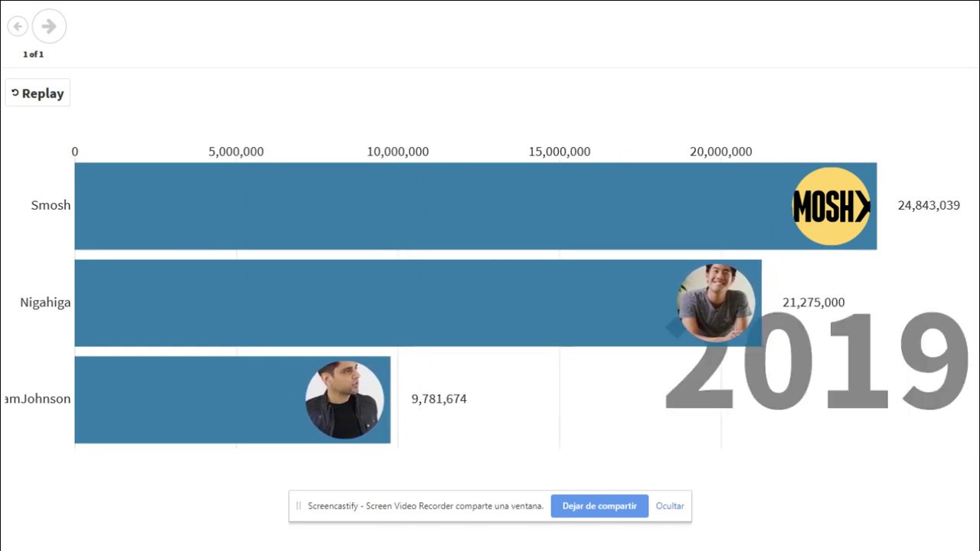This screenshot has height=551, width=980.
Task: Click the third bar's profile picture
Action: coord(345,399)
